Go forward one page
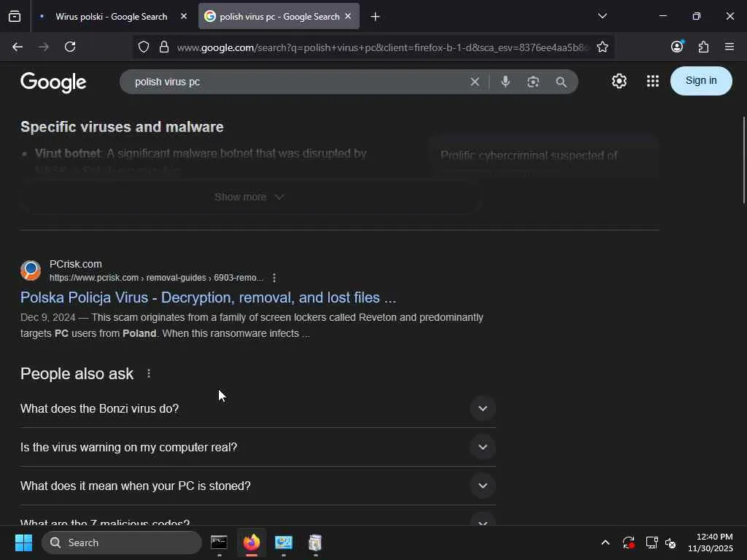Image resolution: width=747 pixels, height=560 pixels. (44, 47)
